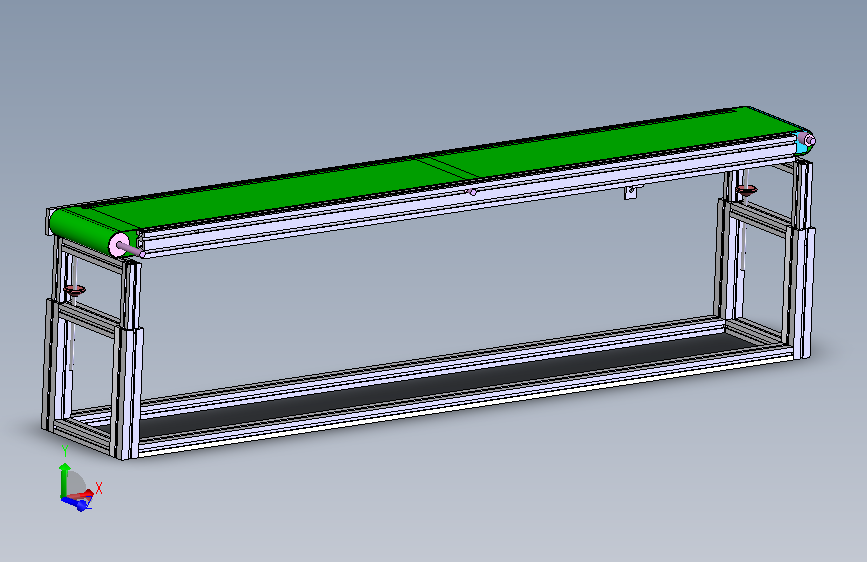Click the red X axis arrow of the triad

(83, 494)
